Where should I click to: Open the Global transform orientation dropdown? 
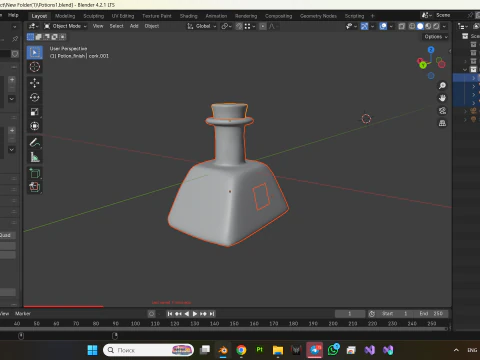202,26
